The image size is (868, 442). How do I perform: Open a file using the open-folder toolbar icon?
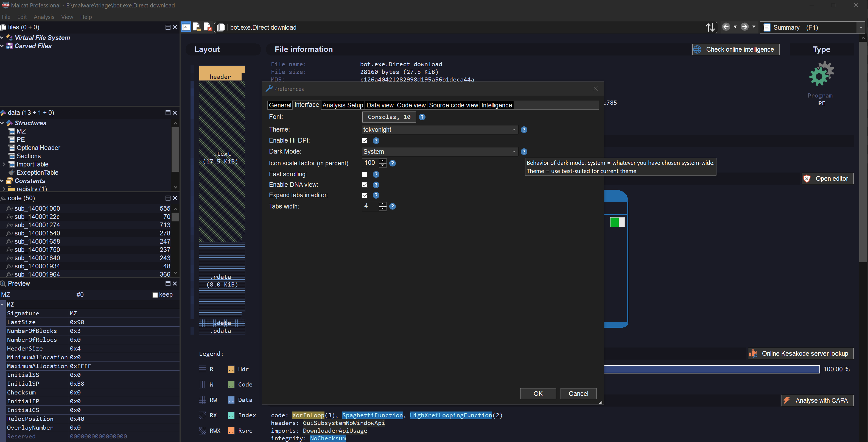click(x=197, y=27)
